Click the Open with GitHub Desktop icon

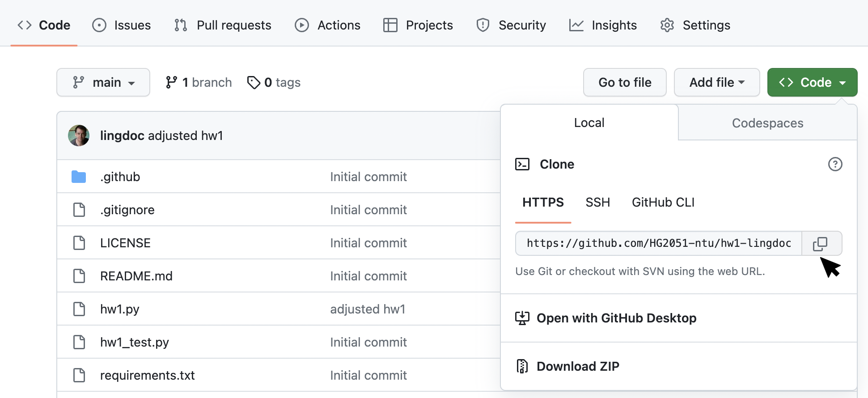click(x=522, y=318)
